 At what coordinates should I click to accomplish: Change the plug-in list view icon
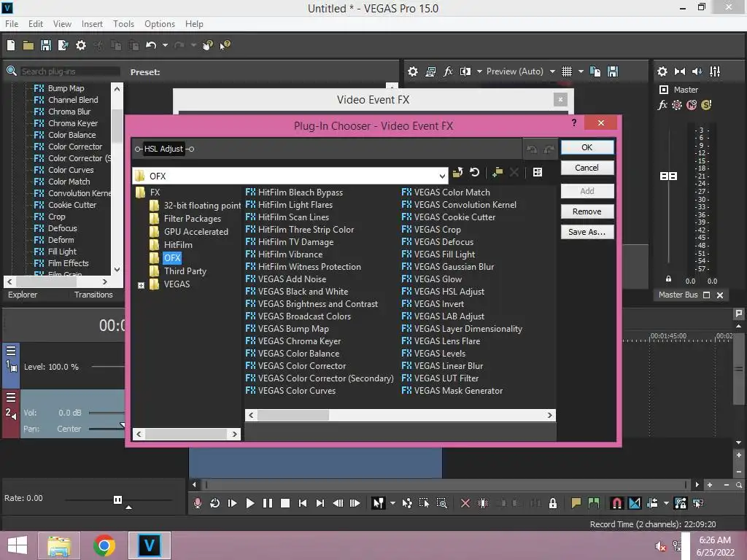click(x=538, y=172)
